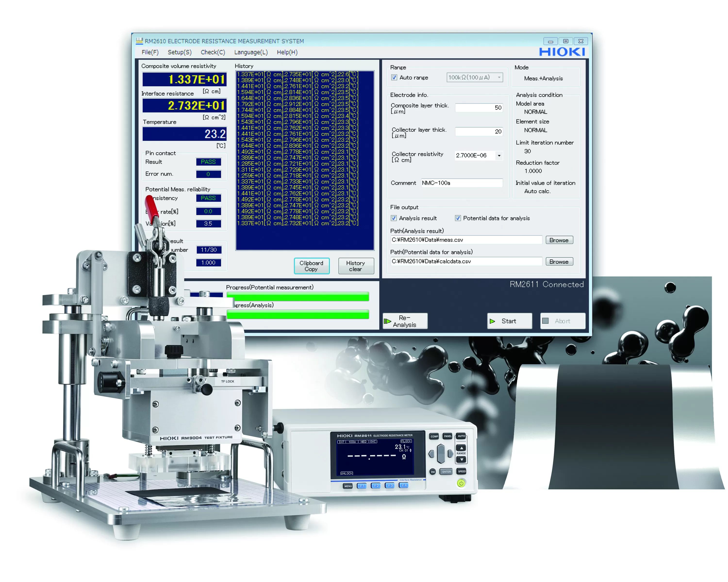Click the green Start play icon
728x582 pixels.
coord(492,321)
